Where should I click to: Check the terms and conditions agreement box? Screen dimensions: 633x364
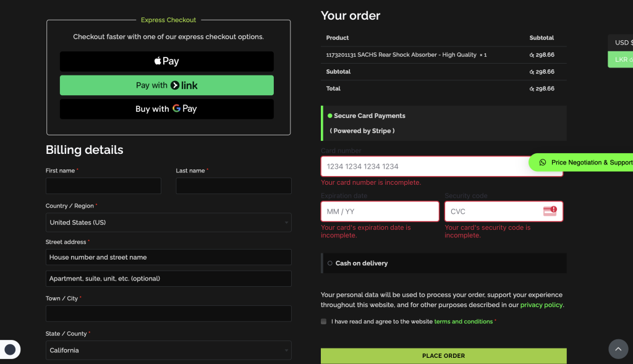click(x=323, y=321)
